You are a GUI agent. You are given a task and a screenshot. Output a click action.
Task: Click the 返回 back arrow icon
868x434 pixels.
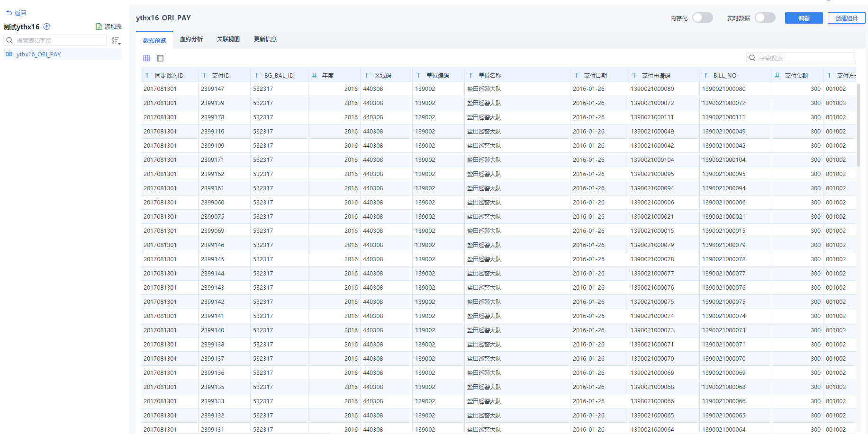[9, 13]
